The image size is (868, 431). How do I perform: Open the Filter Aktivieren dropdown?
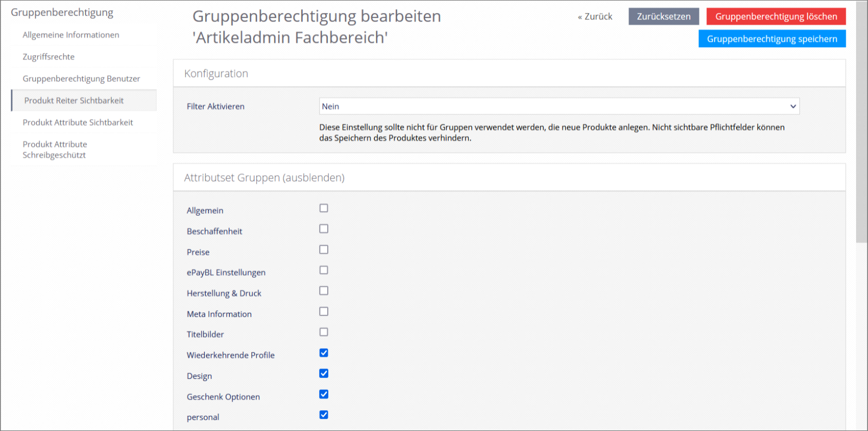coord(559,106)
